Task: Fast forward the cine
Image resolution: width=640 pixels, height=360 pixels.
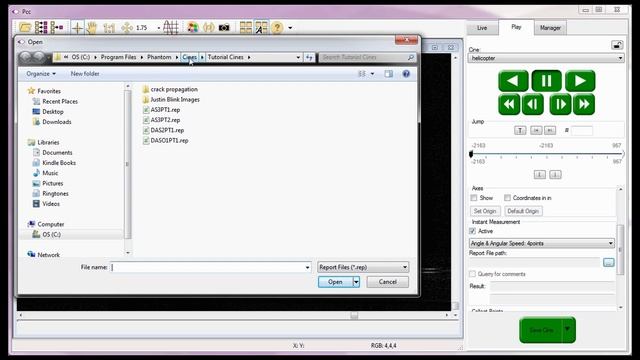Action: click(x=584, y=104)
